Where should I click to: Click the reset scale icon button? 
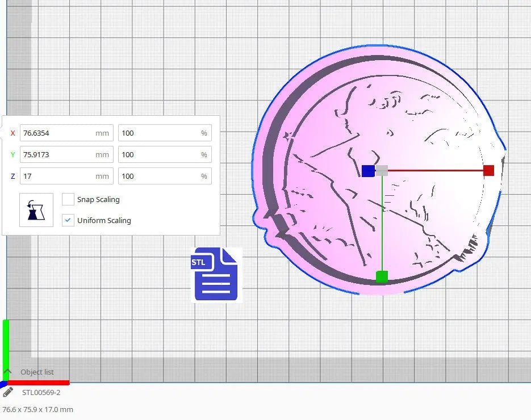point(36,210)
